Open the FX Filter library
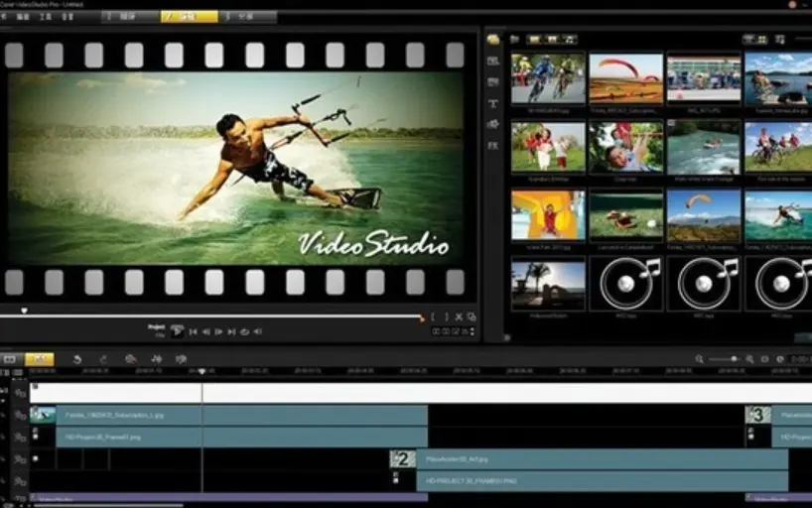812x508 pixels. (x=493, y=146)
